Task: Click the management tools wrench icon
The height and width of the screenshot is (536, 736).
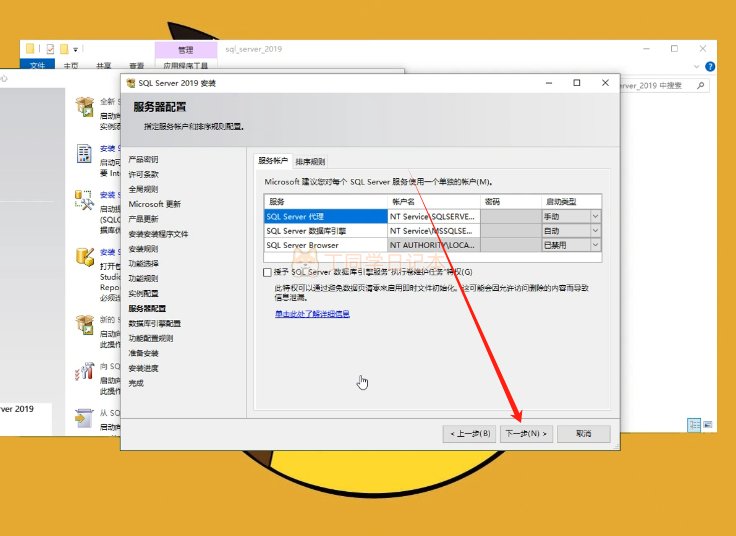Action: [x=85, y=200]
